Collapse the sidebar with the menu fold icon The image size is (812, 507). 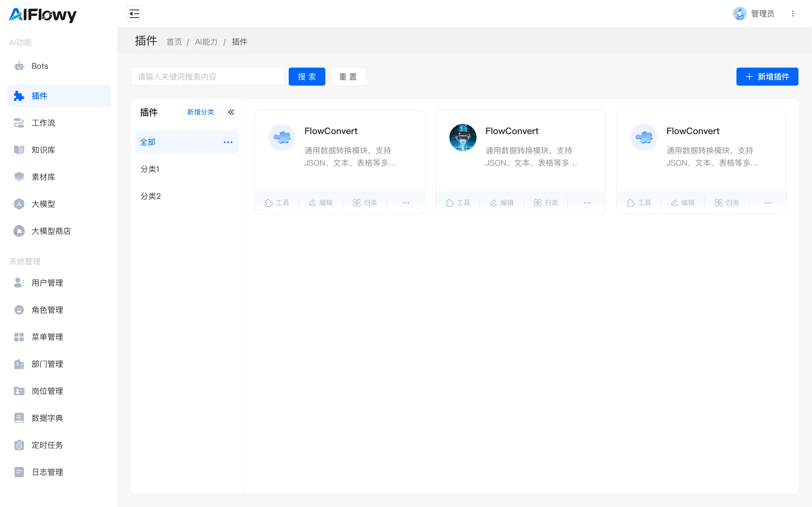(x=134, y=14)
